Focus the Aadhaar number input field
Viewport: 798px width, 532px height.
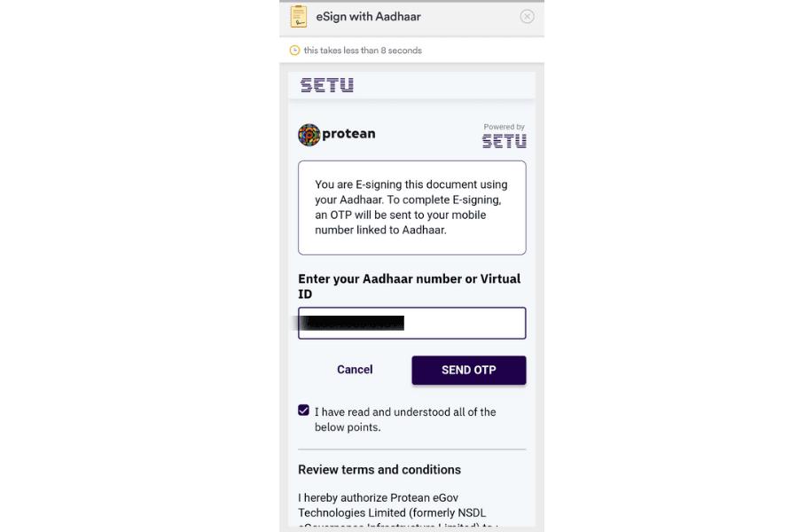(x=411, y=324)
